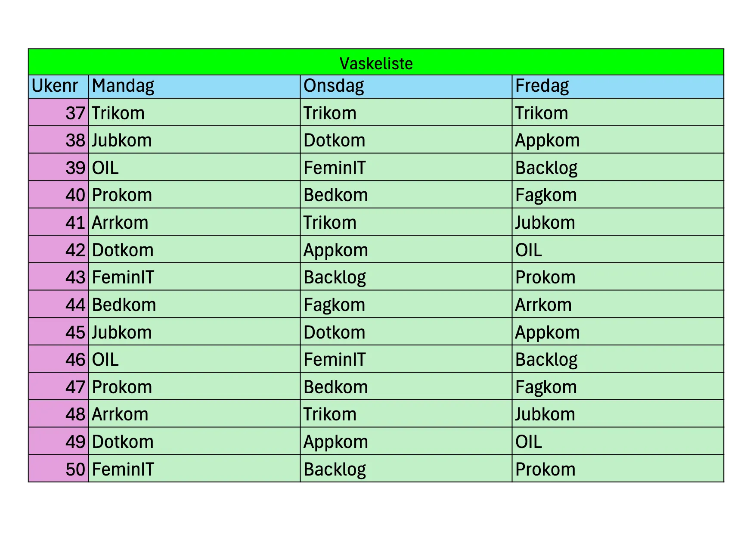
Task: Click FeminIT in week 50 Monday
Action: point(123,469)
